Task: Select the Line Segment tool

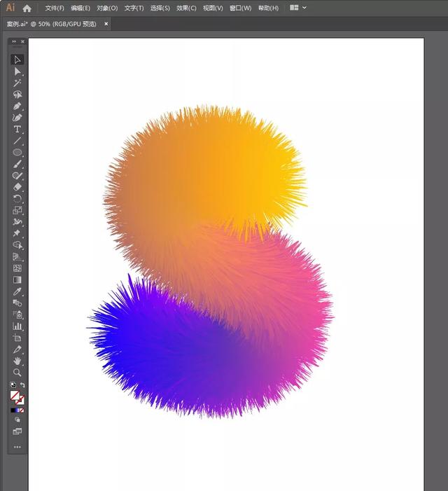Action: tap(17, 141)
